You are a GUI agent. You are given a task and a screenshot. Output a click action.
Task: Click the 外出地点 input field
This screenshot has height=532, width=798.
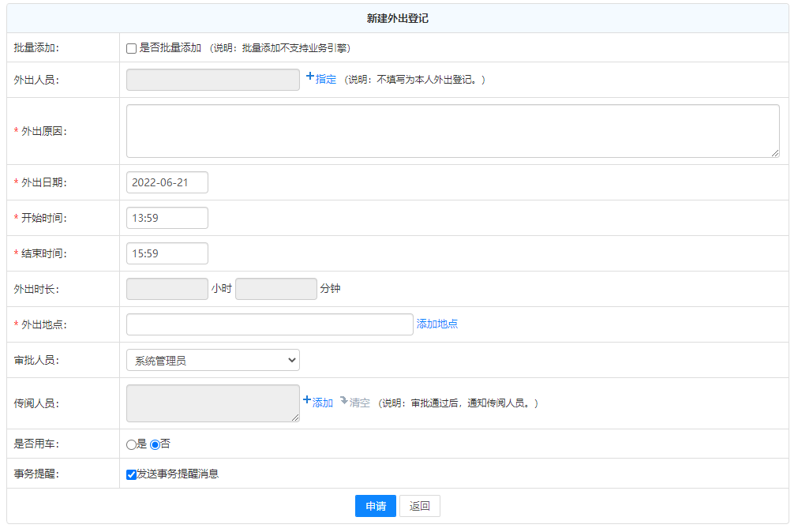click(x=269, y=324)
